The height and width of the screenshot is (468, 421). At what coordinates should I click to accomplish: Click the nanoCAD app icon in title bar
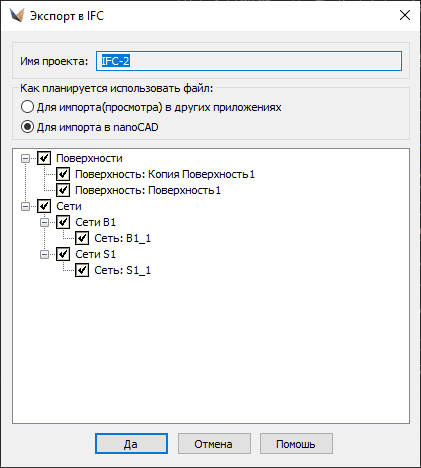coord(17,15)
